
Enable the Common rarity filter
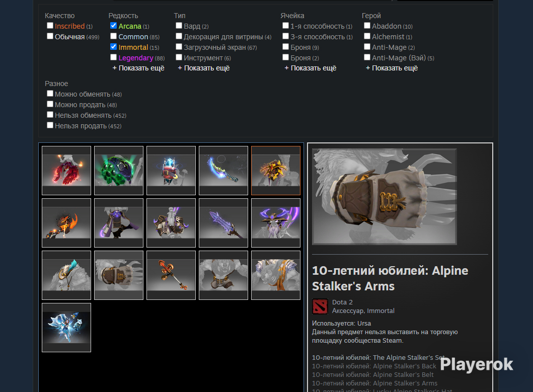(114, 36)
